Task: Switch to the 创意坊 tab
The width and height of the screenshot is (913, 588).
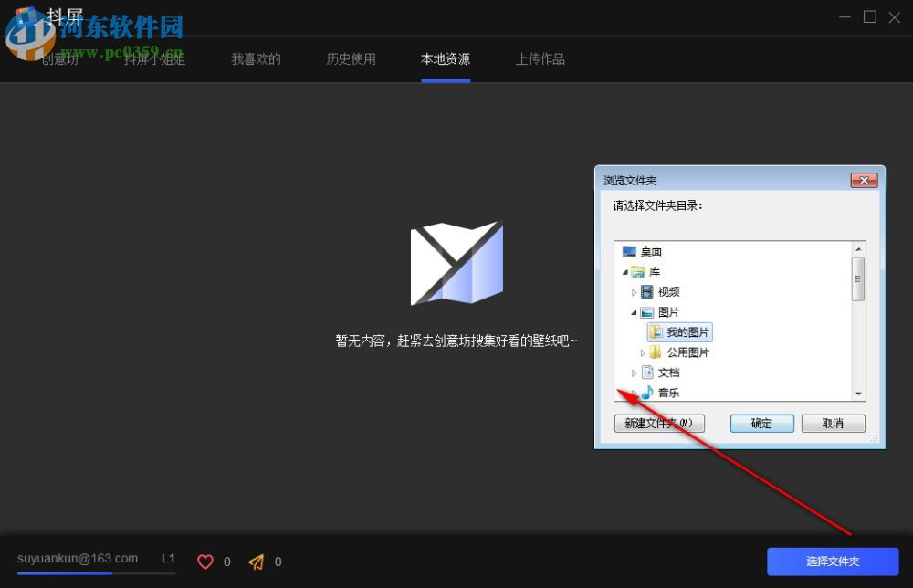Action: click(58, 58)
